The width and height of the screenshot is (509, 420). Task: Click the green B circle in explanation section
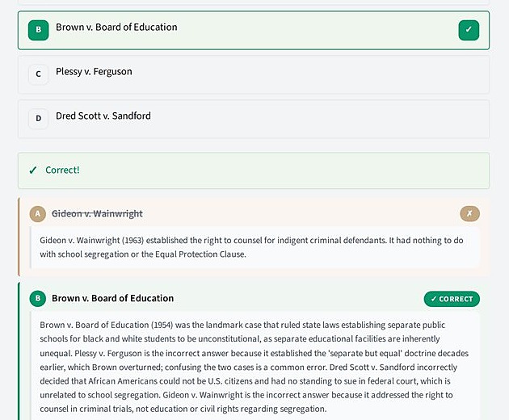point(38,298)
